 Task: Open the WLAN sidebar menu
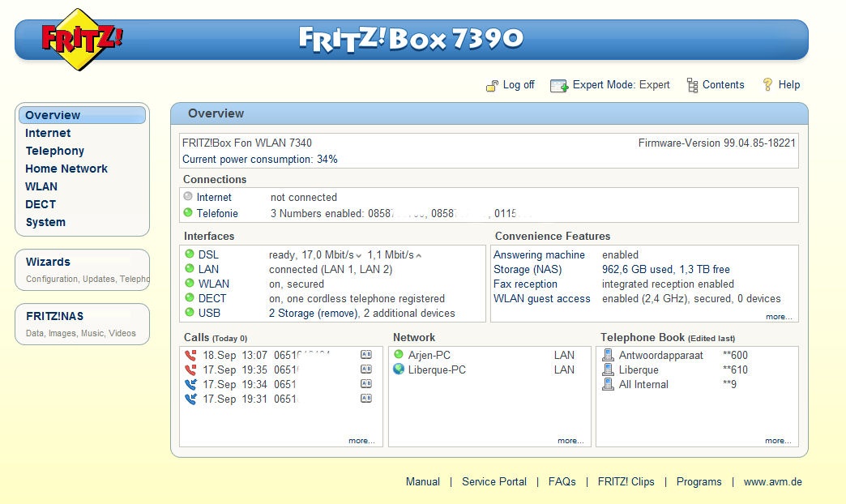pyautogui.click(x=41, y=186)
